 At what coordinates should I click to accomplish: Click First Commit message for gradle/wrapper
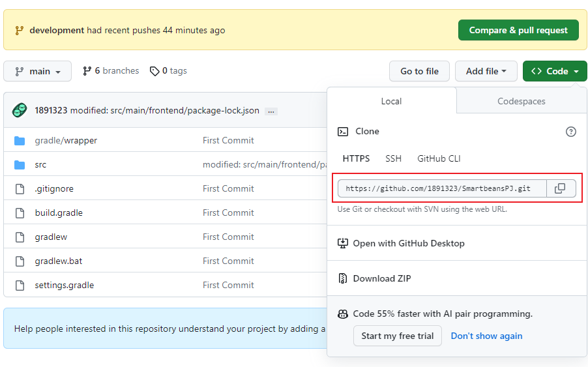228,141
